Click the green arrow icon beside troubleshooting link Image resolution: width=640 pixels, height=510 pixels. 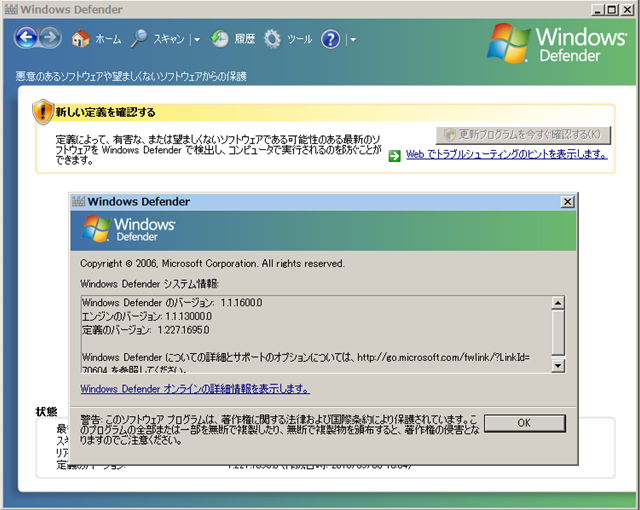pyautogui.click(x=394, y=155)
